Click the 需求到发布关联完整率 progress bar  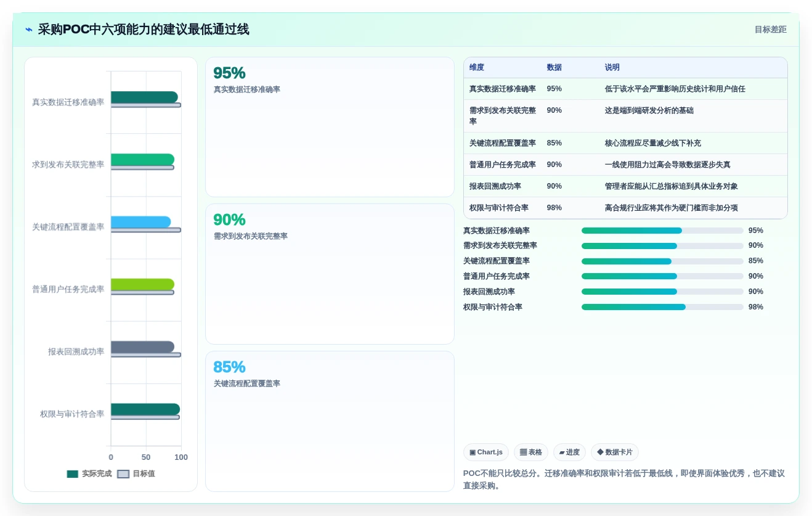coord(662,246)
